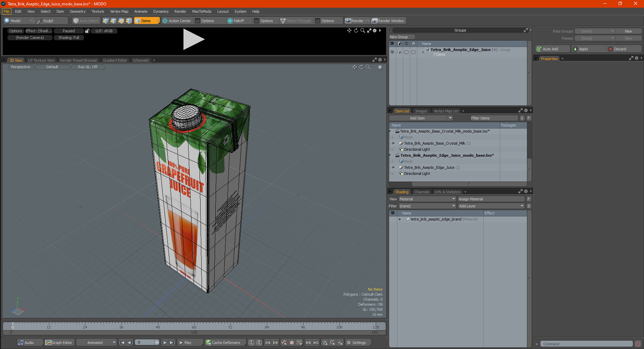
Task: Click the Command input field
Action: [586, 344]
